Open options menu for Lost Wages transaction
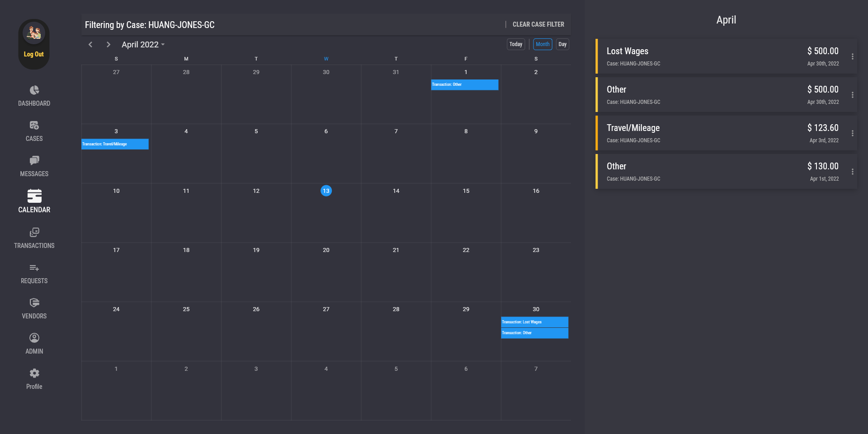Image resolution: width=868 pixels, height=434 pixels. coord(852,56)
